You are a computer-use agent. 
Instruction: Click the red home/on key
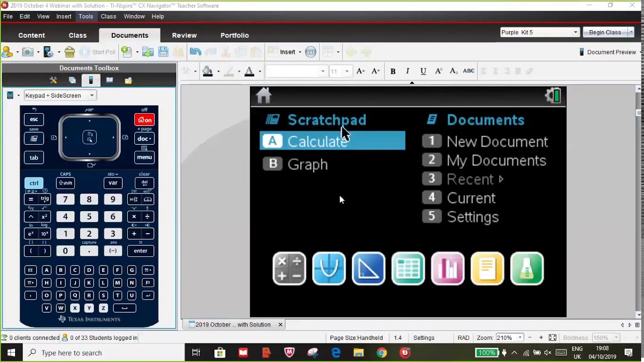pos(144,120)
